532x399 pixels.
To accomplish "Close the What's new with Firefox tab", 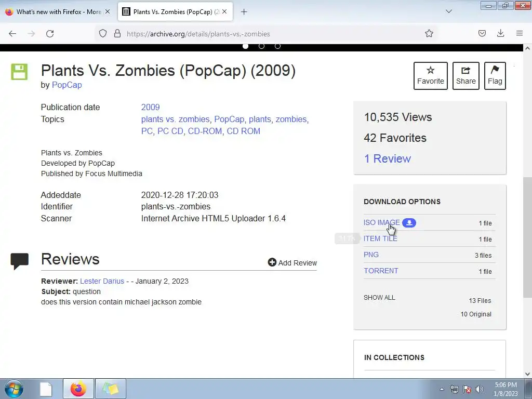I will click(108, 11).
